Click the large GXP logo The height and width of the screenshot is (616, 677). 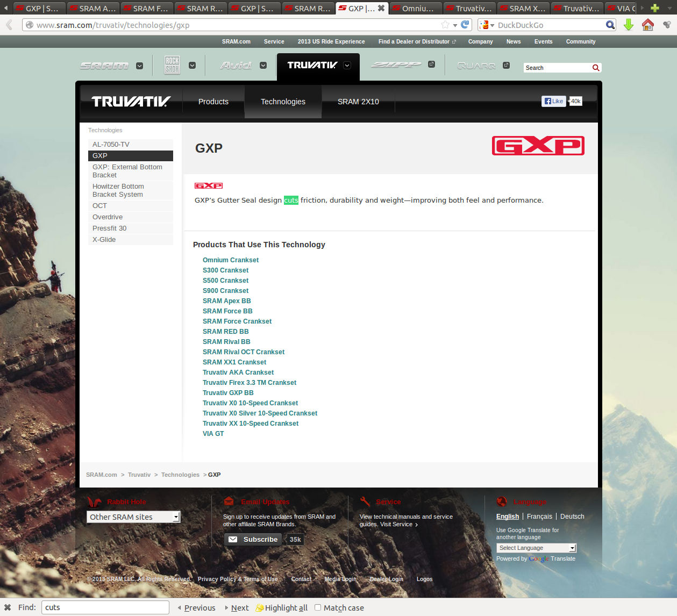[x=538, y=146]
